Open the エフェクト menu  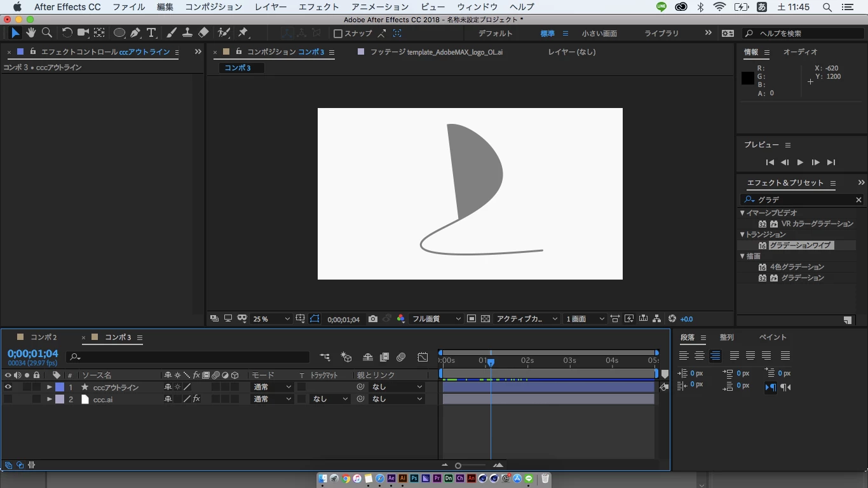tap(318, 7)
